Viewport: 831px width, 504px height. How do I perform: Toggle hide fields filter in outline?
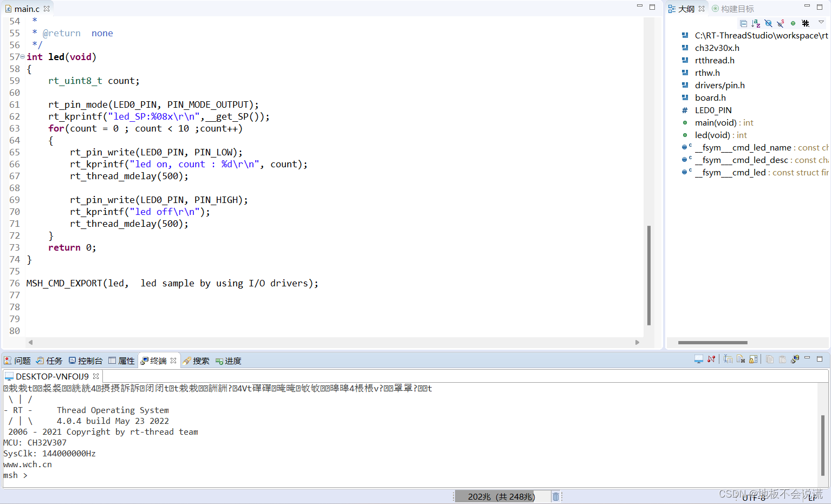[768, 23]
